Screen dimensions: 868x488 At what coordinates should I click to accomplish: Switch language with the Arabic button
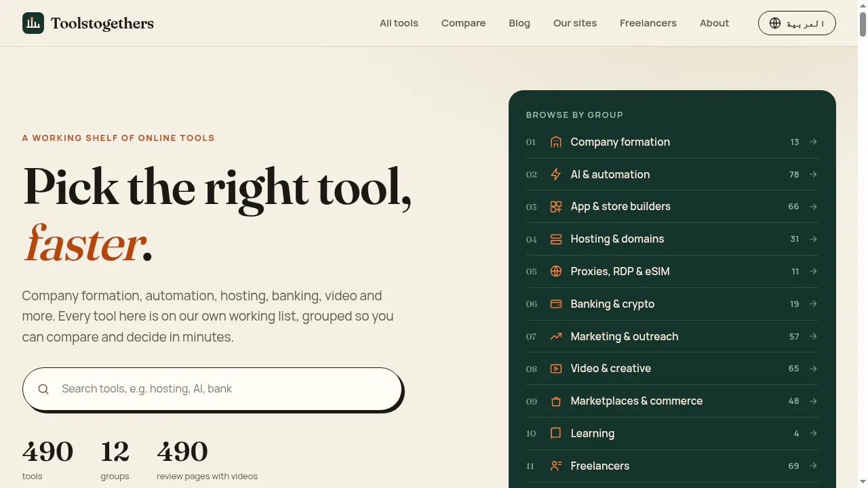click(797, 23)
